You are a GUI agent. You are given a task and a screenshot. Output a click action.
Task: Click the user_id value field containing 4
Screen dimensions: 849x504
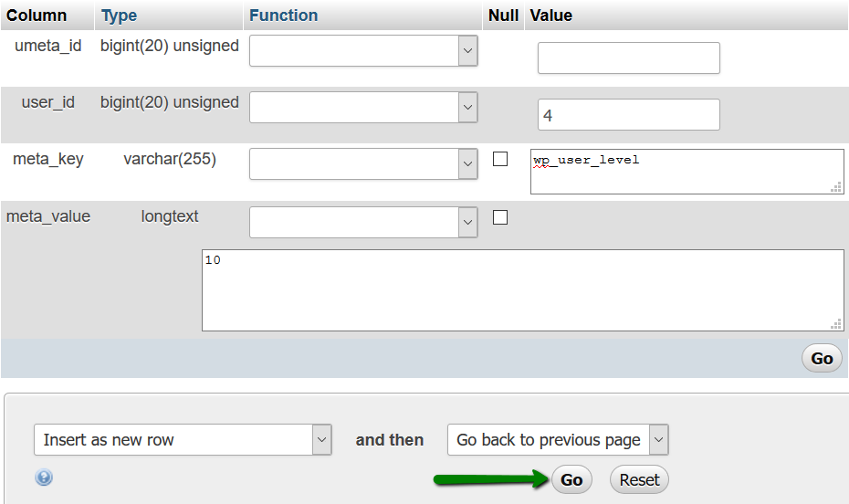629,115
